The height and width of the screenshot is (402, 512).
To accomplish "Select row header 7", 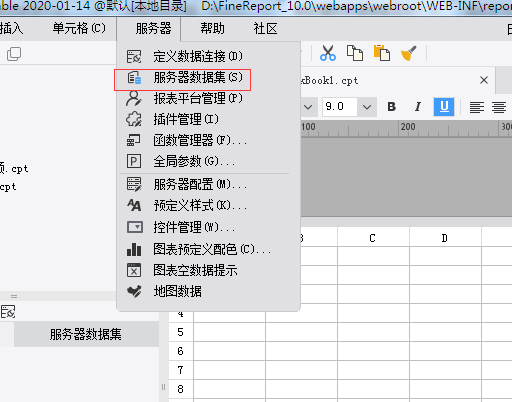I will [181, 370].
